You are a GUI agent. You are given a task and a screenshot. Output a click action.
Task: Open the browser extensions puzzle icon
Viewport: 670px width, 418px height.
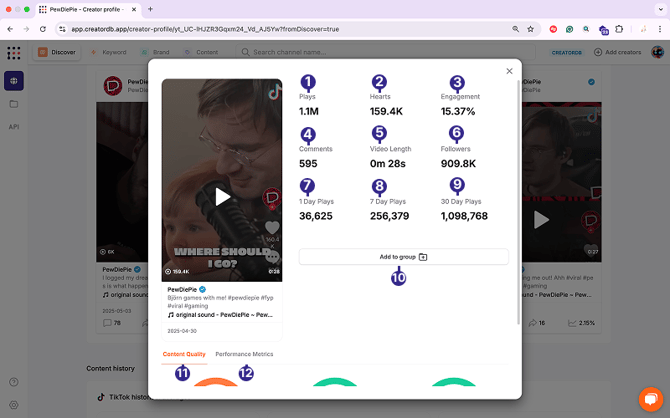tap(619, 29)
